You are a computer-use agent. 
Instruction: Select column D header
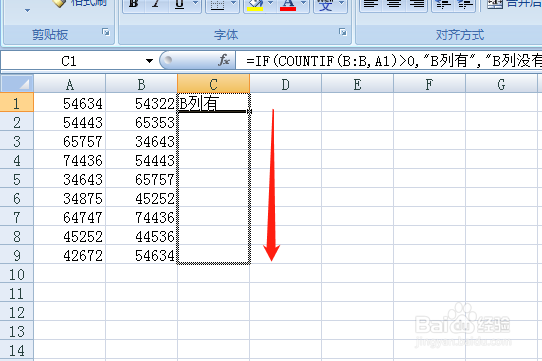(x=286, y=84)
